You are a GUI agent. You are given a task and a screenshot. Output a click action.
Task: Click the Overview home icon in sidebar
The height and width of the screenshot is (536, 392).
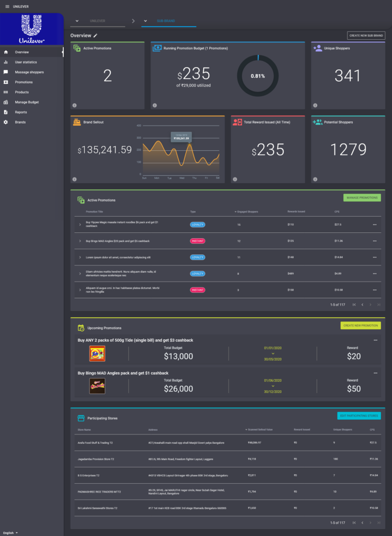pos(5,52)
